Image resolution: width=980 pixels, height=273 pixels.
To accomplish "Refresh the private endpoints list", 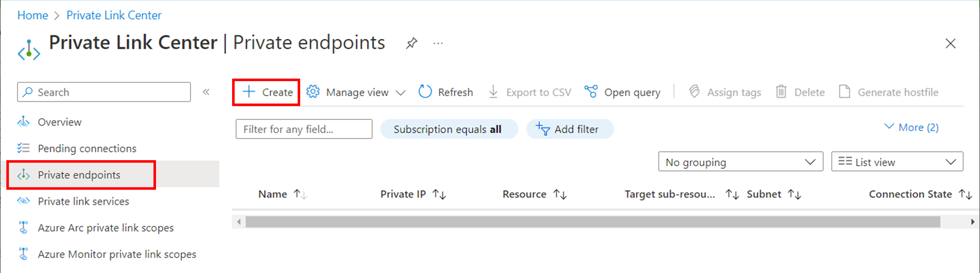I will click(x=446, y=92).
